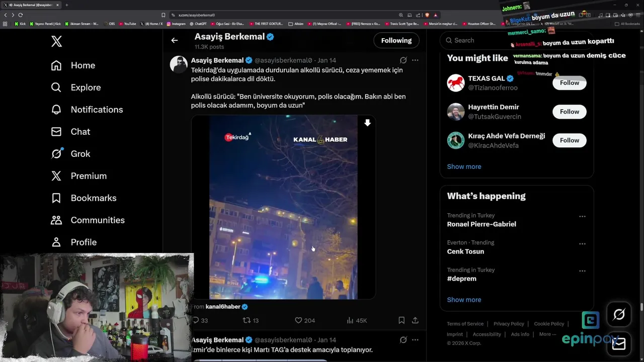644x362 pixels.
Task: Open the Hayrettin Demir profile
Action: 494,107
